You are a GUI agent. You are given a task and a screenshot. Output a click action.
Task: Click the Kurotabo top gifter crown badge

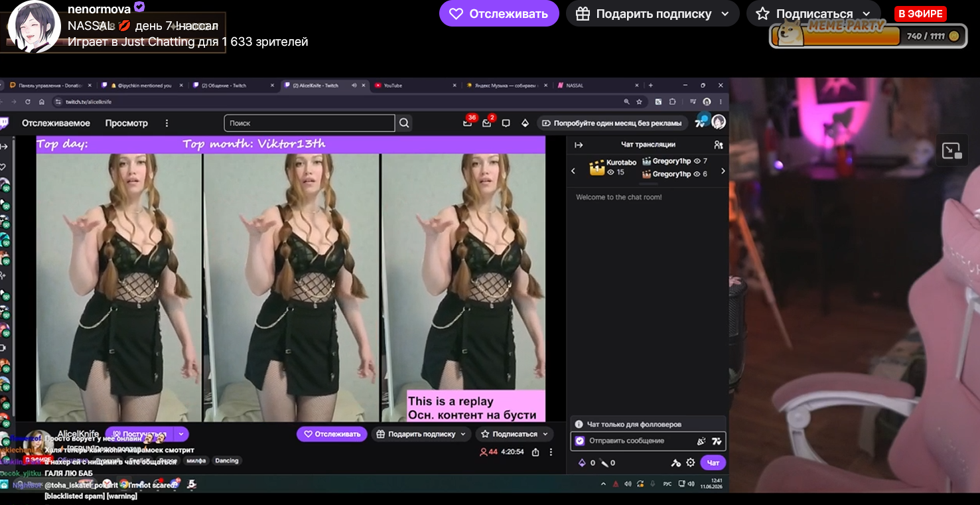pyautogui.click(x=597, y=168)
